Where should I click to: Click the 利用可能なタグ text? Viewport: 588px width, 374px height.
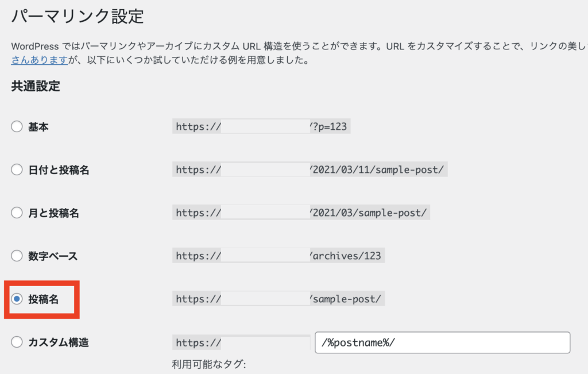click(x=208, y=364)
